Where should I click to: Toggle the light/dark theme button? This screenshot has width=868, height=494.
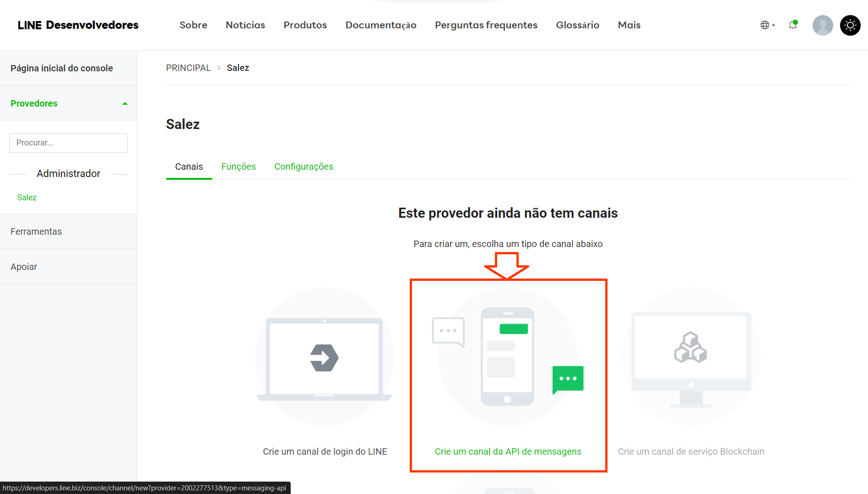(x=850, y=25)
